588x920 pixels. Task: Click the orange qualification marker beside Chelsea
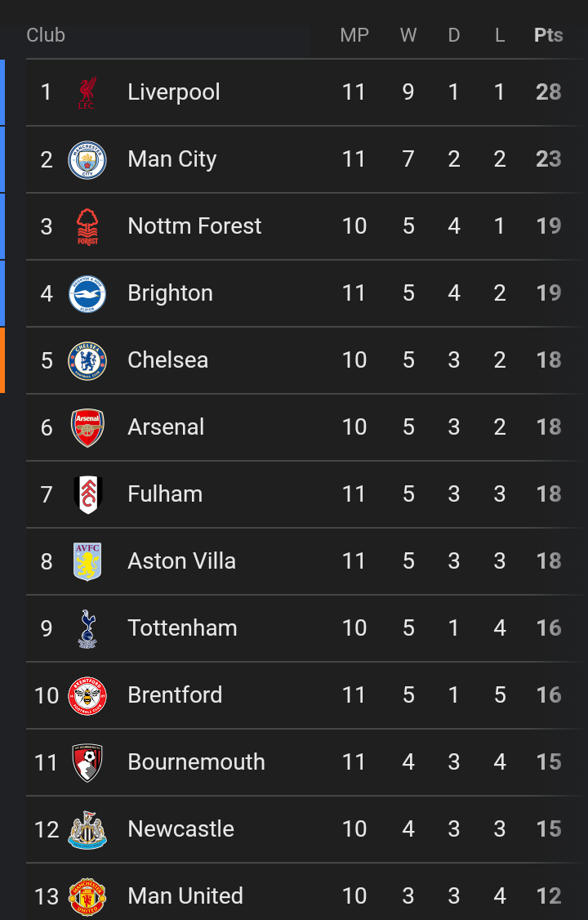click(2, 360)
